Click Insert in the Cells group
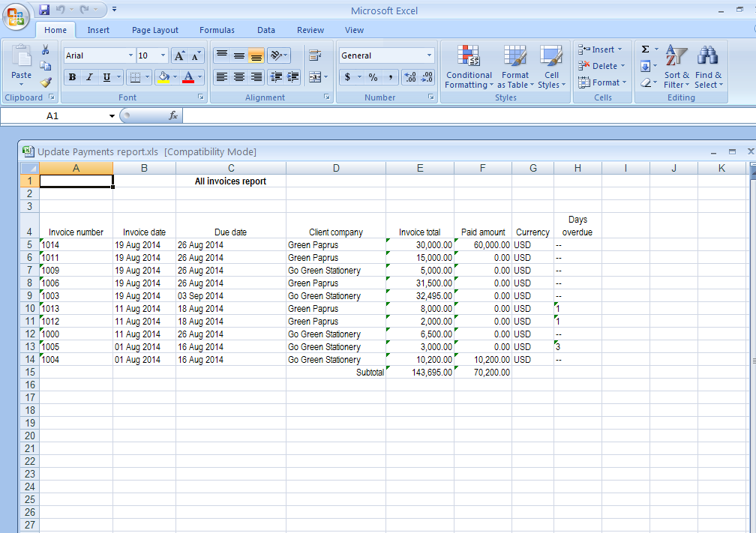 pyautogui.click(x=600, y=49)
